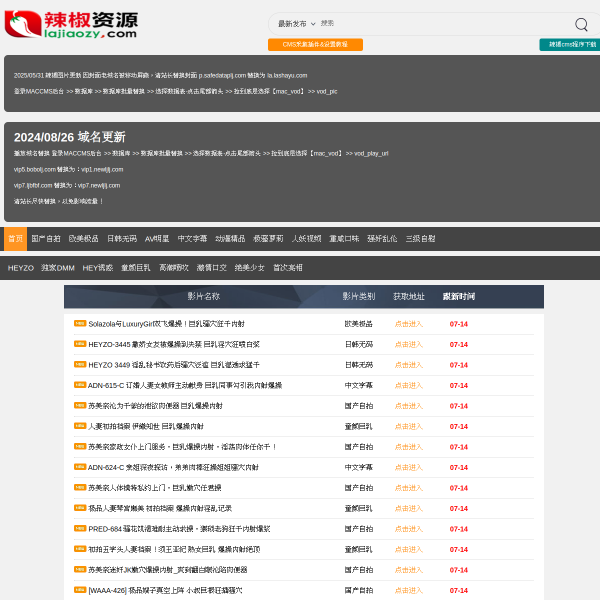Click 点击进入 for the ADN-615-C row
The height and width of the screenshot is (600, 600).
coord(409,386)
